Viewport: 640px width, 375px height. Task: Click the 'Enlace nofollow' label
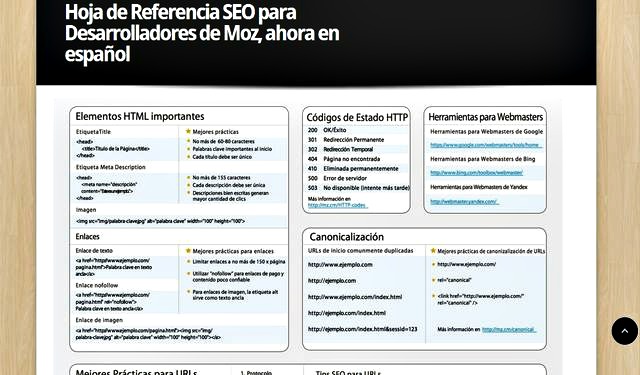(97, 285)
